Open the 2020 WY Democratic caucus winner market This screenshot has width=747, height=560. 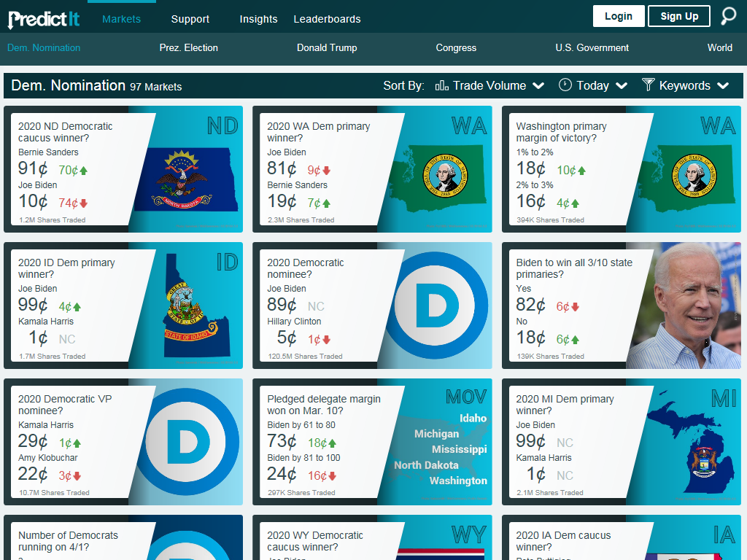coord(315,541)
